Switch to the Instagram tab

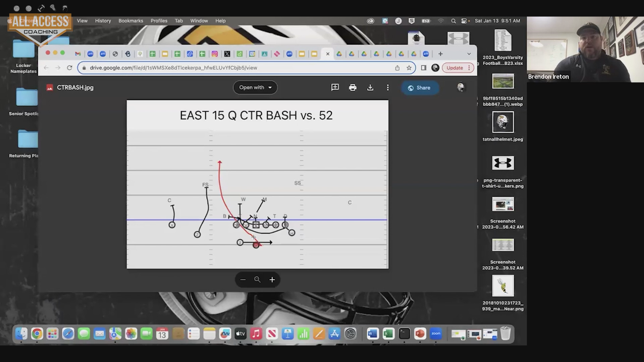pyautogui.click(x=215, y=54)
